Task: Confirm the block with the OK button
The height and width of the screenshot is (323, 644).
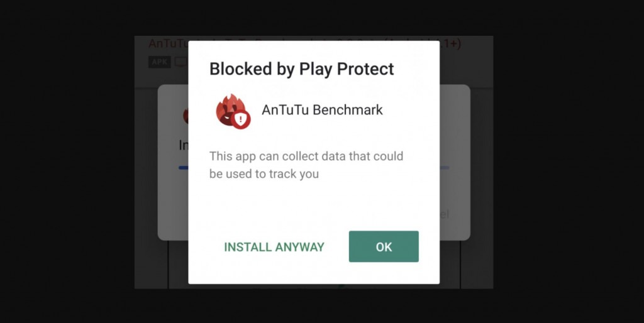Action: (384, 246)
